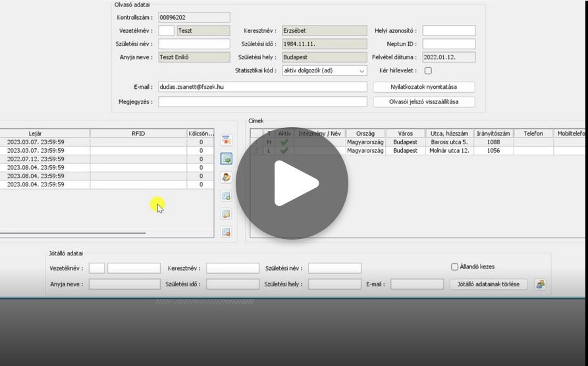The width and height of the screenshot is (588, 366).
Task: Click into the Megjegyzés text field
Action: (262, 102)
